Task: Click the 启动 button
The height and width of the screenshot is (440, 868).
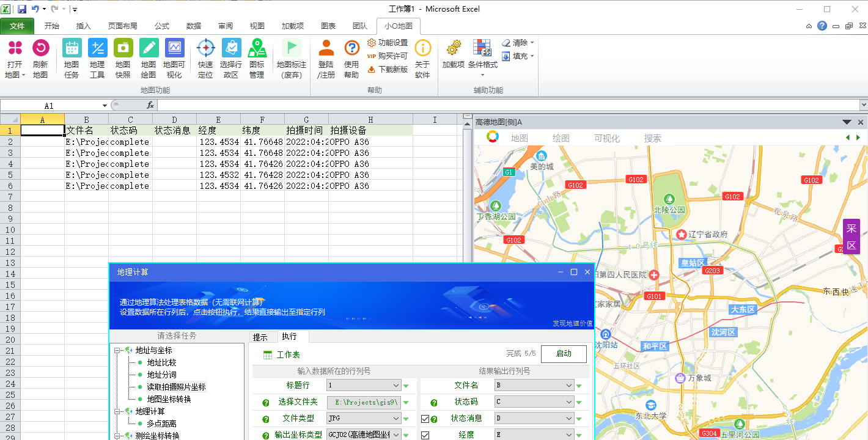Action: coord(564,354)
